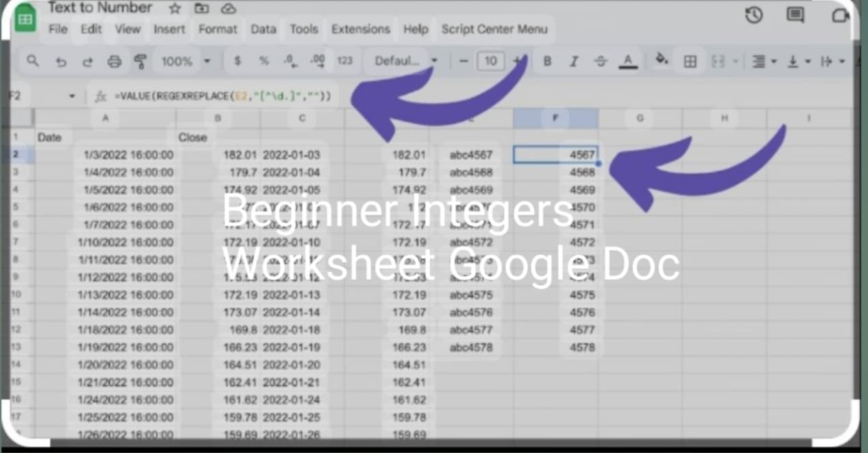Open the Tools menu

point(304,29)
